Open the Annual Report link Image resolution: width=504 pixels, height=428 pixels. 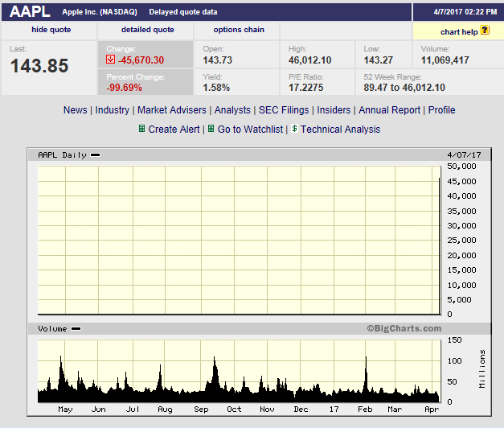pyautogui.click(x=389, y=110)
